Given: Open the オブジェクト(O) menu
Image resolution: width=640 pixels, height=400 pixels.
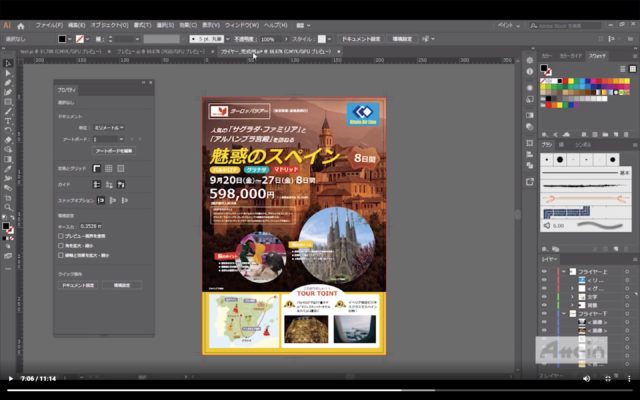Looking at the screenshot, I should click(x=110, y=25).
